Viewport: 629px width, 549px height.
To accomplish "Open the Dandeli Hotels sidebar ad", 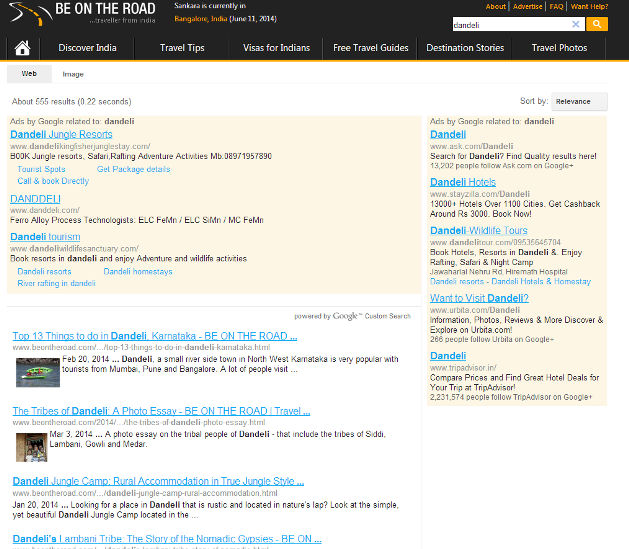I will 463,182.
